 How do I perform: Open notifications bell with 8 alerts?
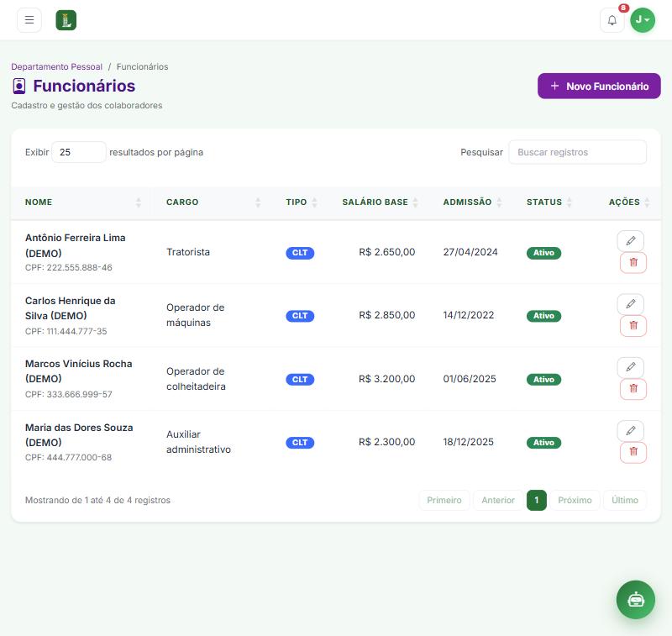612,20
